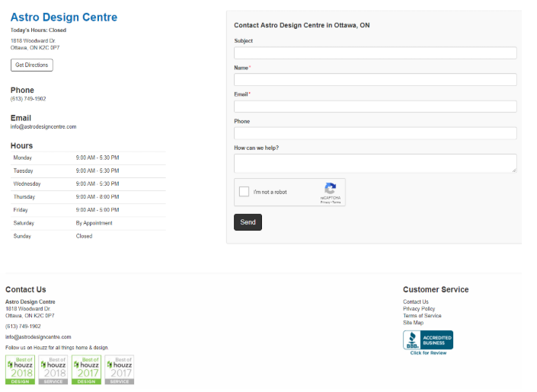Submit the form with Send button
Image resolution: width=537 pixels, height=392 pixels.
pyautogui.click(x=248, y=222)
